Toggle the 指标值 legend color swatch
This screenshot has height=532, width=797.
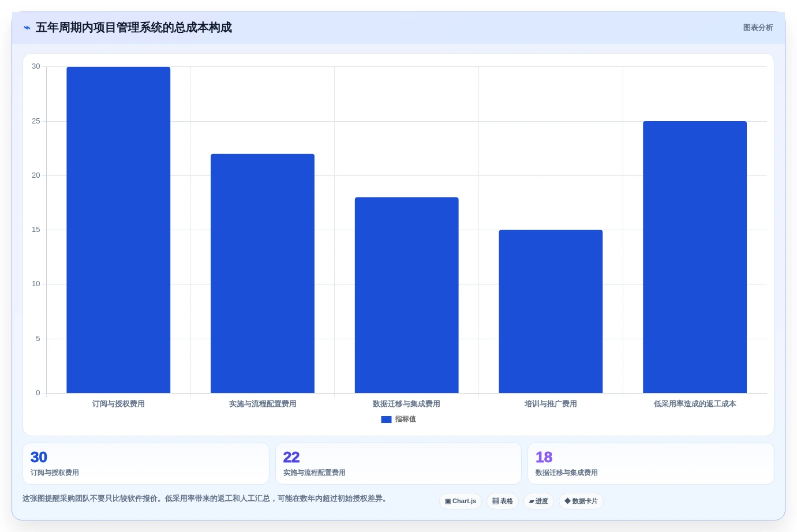(386, 419)
